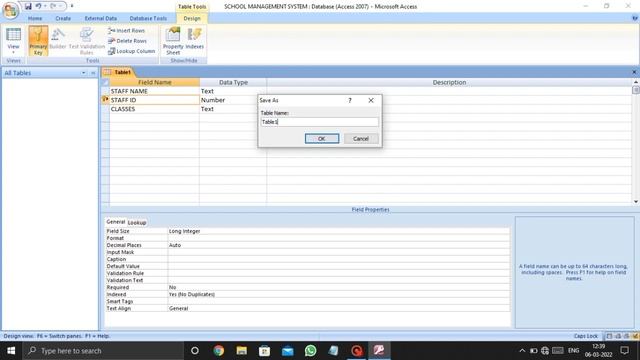Select the Table1 document tab

click(x=118, y=72)
